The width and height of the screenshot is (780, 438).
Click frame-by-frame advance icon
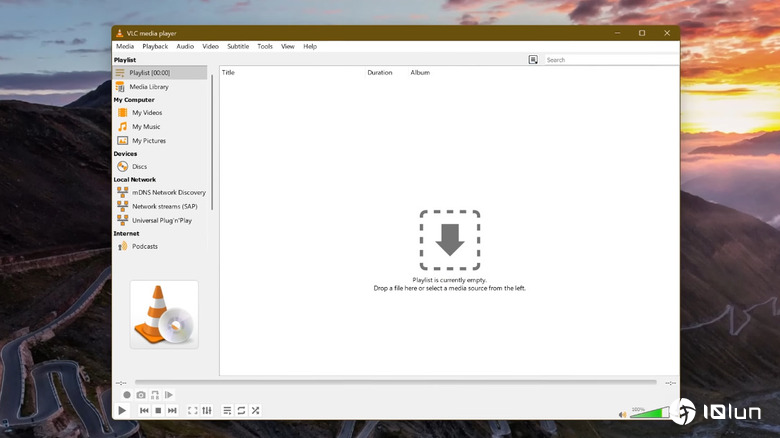point(169,395)
